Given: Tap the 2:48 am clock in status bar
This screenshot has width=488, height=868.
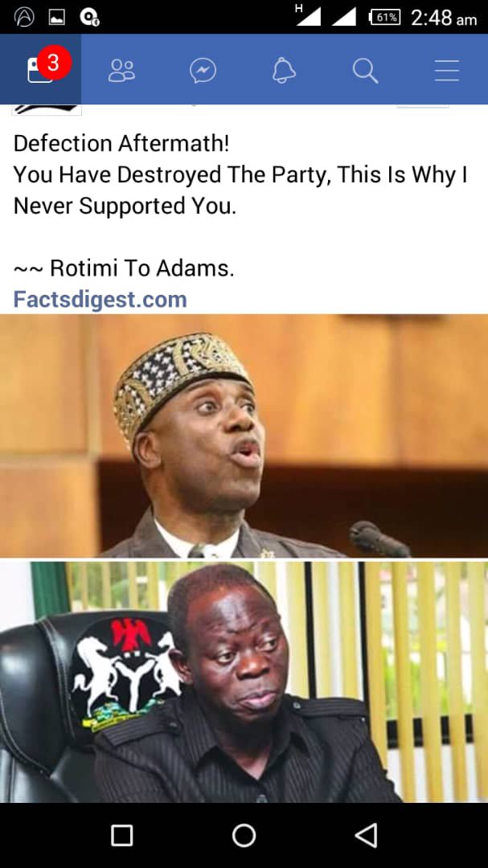Looking at the screenshot, I should (x=444, y=18).
